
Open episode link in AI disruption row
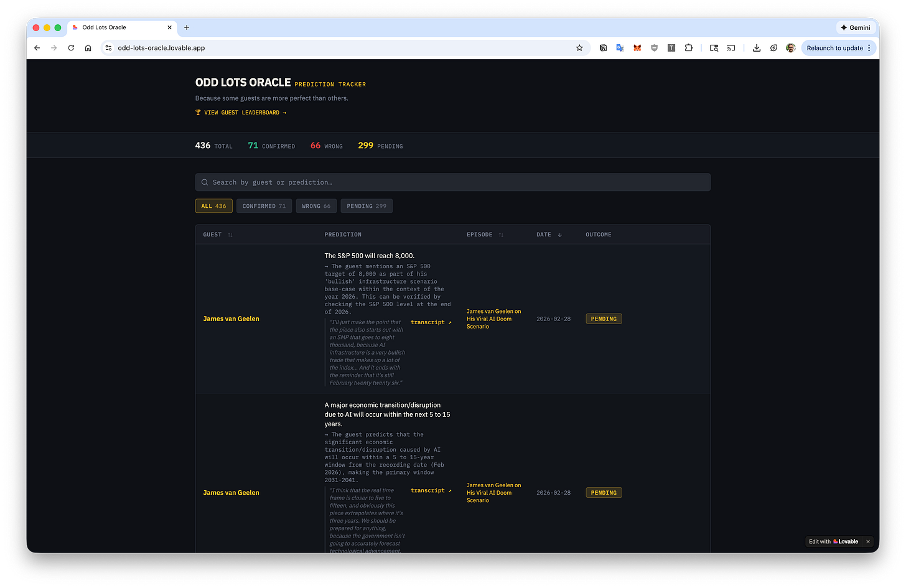(x=494, y=493)
